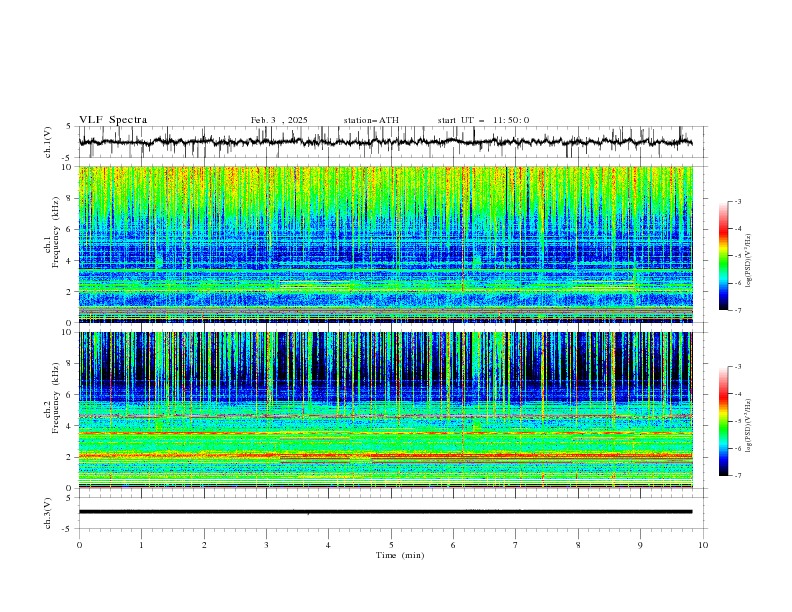The width and height of the screenshot is (792, 612).
Task: Click the upper color scale bar
Action: (x=723, y=256)
